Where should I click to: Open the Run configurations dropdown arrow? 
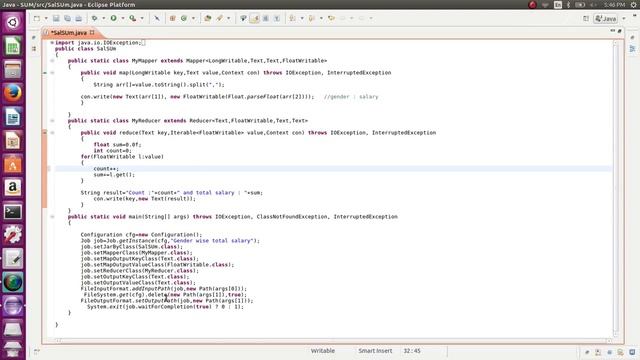[x=122, y=18]
